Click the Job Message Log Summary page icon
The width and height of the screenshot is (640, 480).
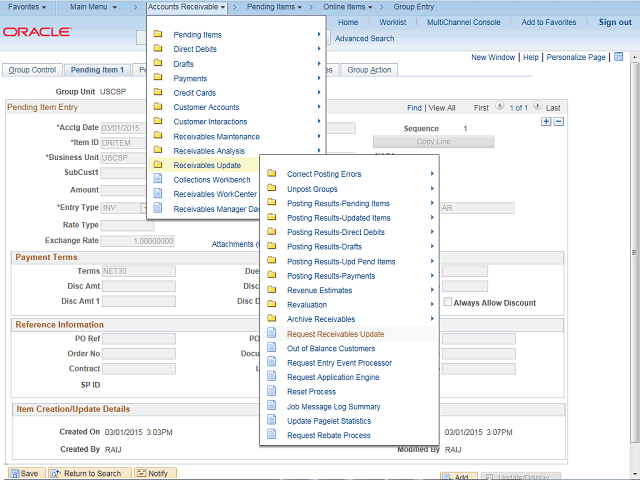(272, 406)
